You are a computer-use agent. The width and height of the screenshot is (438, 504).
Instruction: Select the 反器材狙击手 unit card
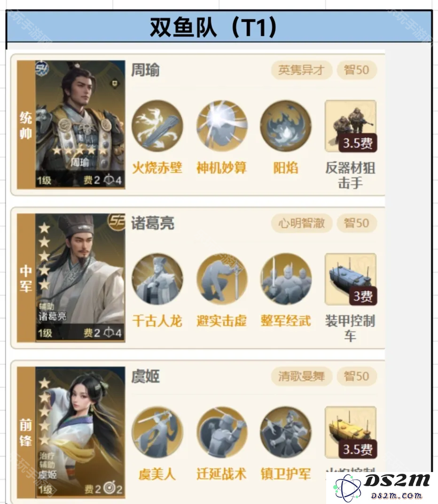pyautogui.click(x=351, y=126)
